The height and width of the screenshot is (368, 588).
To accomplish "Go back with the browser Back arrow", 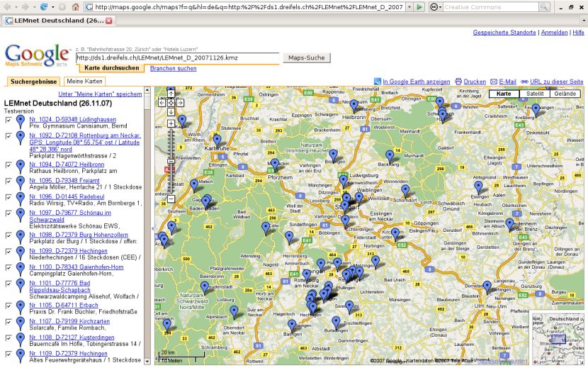I will (x=7, y=7).
